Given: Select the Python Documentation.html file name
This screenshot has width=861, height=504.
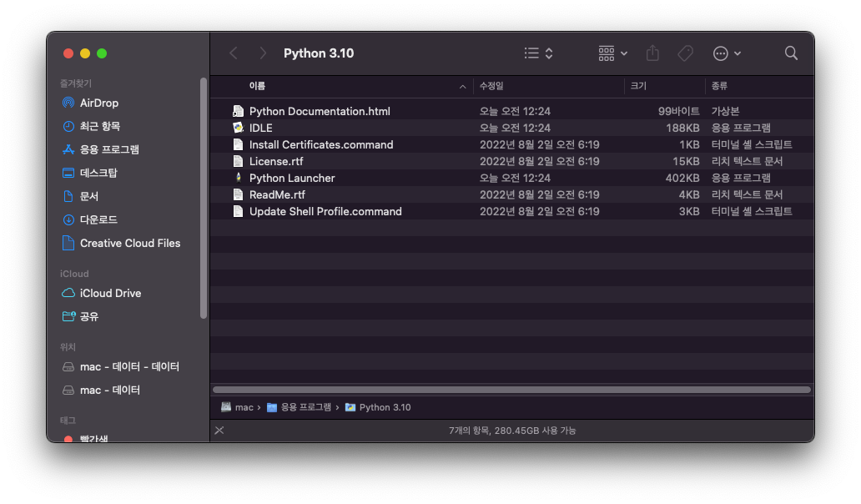Looking at the screenshot, I should click(x=320, y=111).
